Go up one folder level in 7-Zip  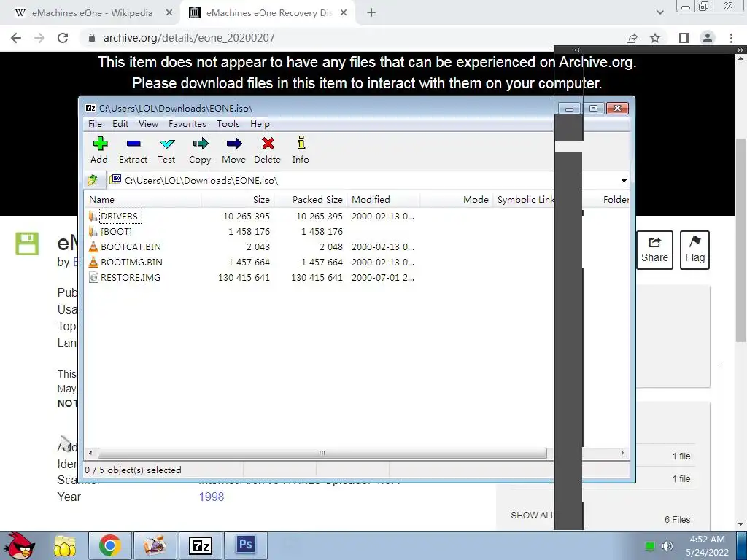[93, 180]
